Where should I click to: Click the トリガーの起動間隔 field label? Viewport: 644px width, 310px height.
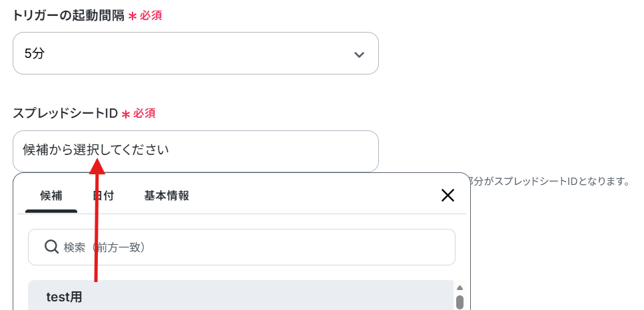tap(68, 15)
